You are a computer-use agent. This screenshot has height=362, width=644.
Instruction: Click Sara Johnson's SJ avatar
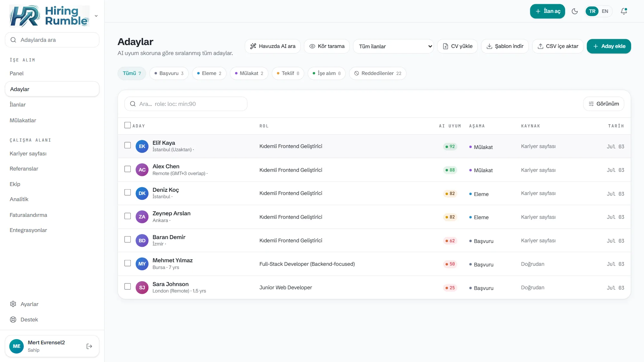[142, 288]
